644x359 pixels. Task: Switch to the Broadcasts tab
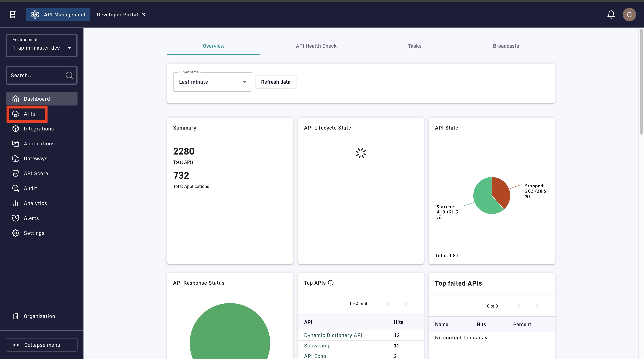coord(506,46)
